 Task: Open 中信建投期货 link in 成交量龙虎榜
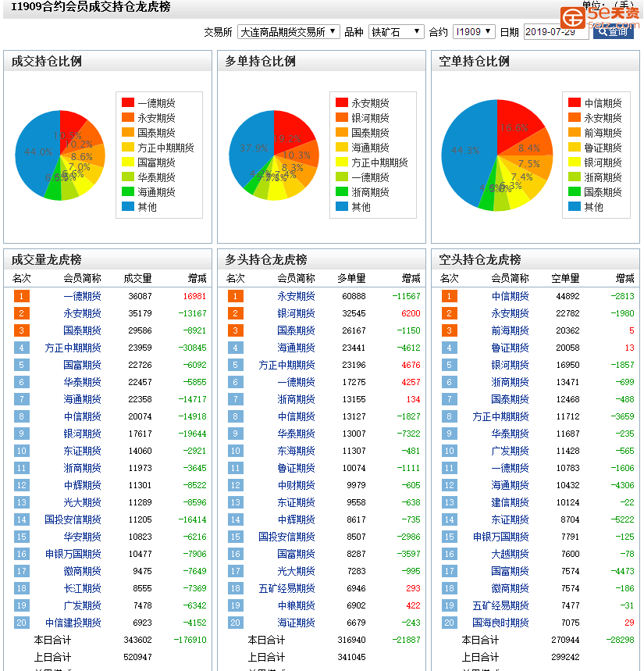[x=73, y=623]
